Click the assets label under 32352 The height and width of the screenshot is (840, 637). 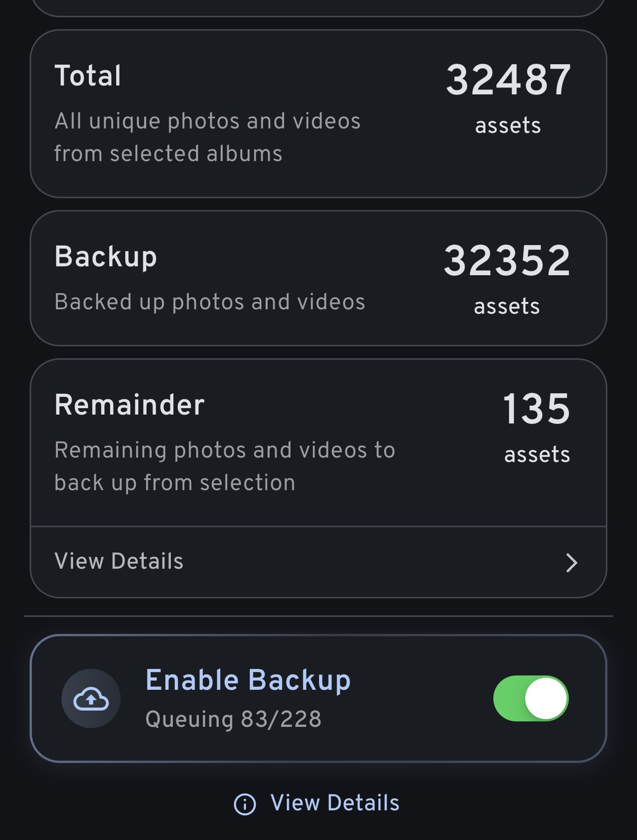(507, 306)
